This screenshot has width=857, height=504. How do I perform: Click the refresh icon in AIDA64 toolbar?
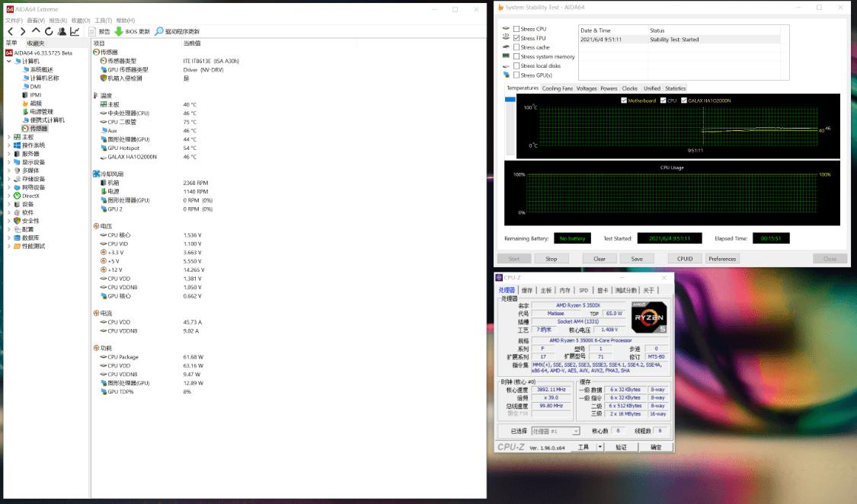tap(48, 32)
